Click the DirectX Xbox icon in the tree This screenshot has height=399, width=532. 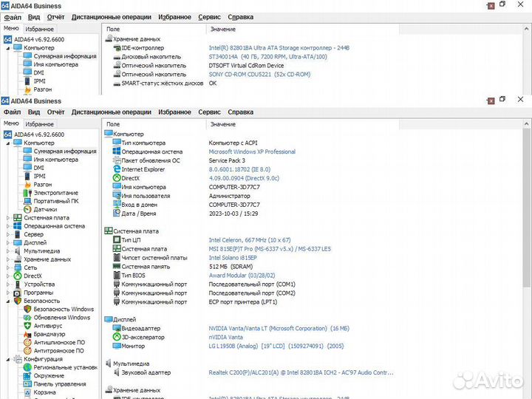click(18, 276)
